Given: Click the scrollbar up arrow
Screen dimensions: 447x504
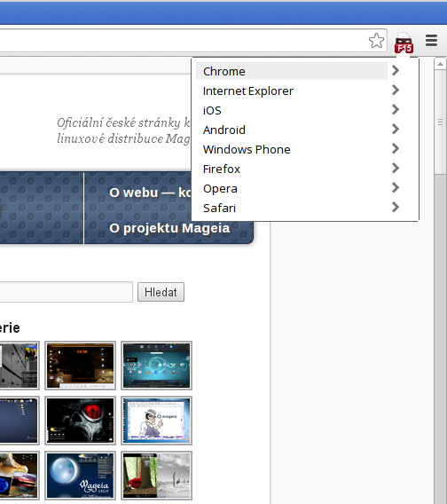Looking at the screenshot, I should (x=440, y=64).
